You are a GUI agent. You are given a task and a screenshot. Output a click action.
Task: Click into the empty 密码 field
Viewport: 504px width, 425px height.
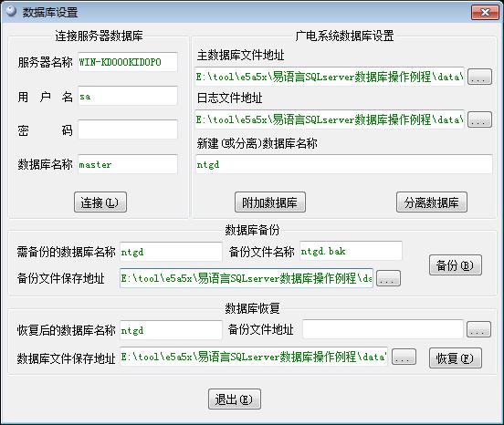coord(128,130)
